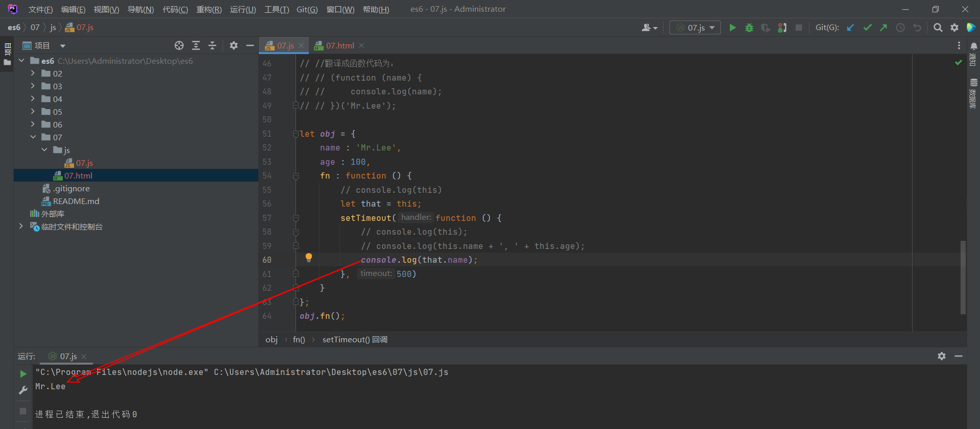This screenshot has width=980, height=429.
Task: Expand all in project panel
Action: coord(196,45)
